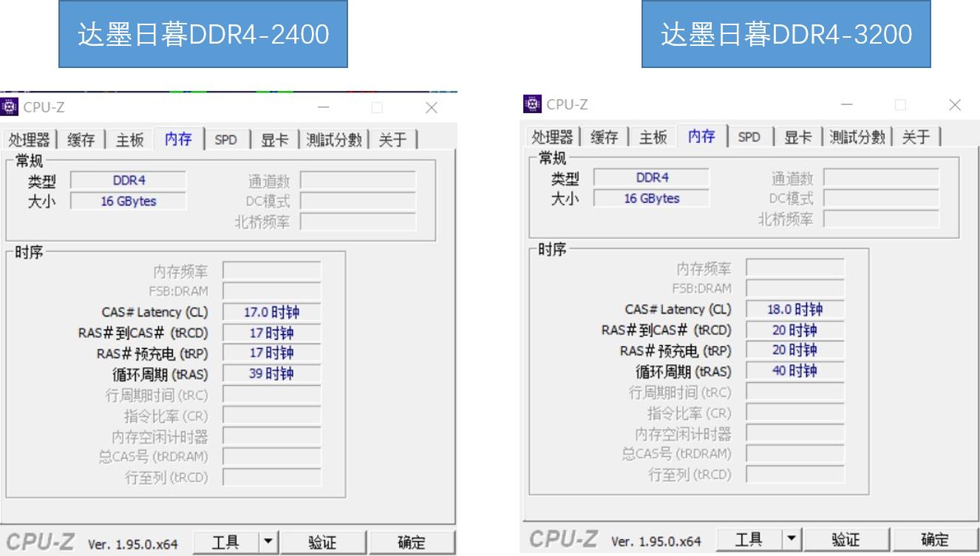Click the empty 内存频率 field in right window
Screen dimensions: 980x556
tap(796, 268)
